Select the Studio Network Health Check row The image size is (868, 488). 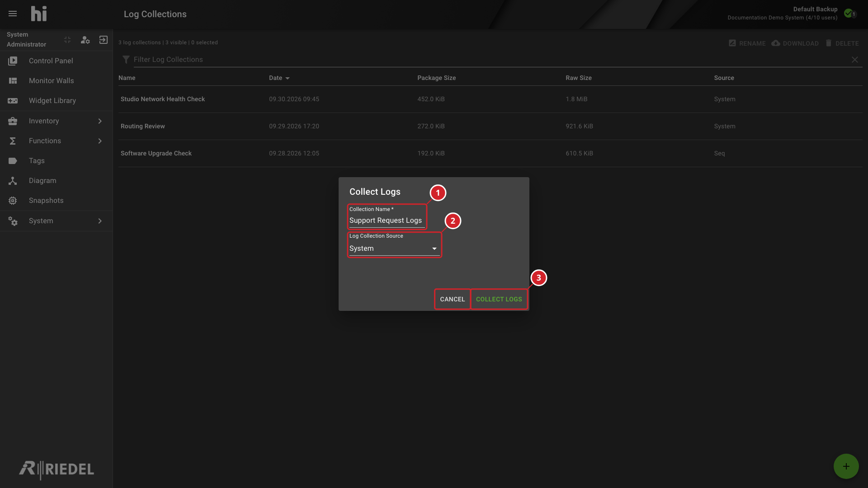491,99
